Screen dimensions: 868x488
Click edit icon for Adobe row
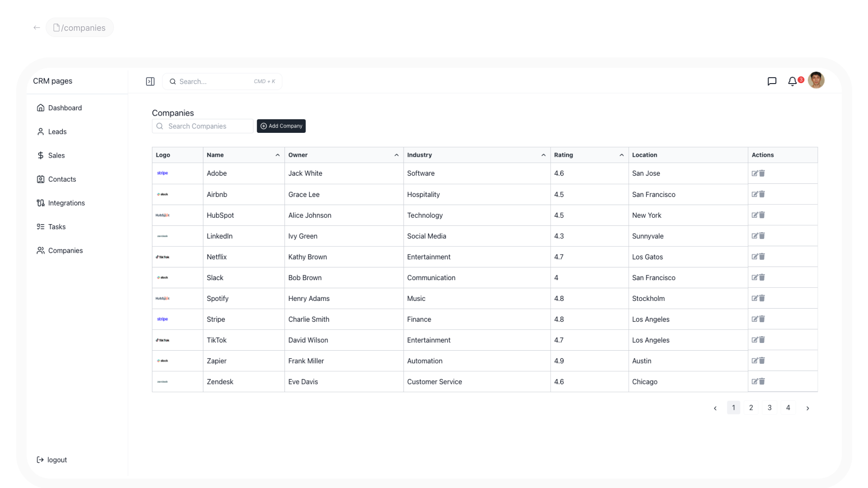click(755, 174)
